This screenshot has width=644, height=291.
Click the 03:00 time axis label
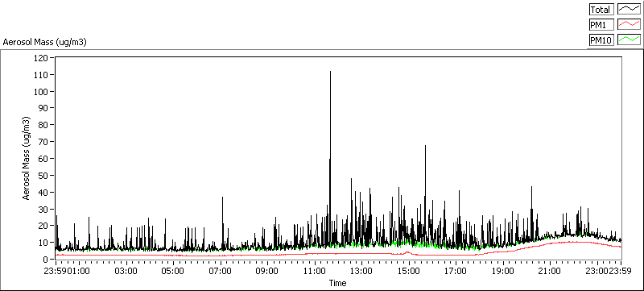click(126, 271)
